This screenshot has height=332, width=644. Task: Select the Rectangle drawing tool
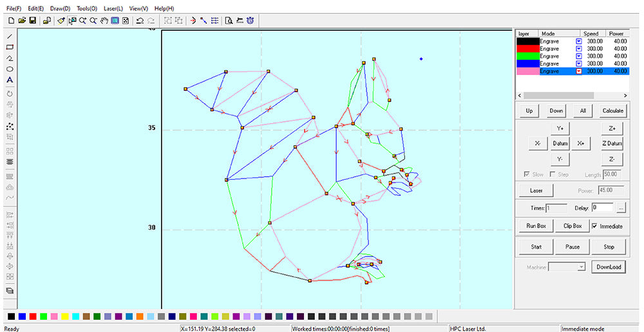(x=10, y=47)
